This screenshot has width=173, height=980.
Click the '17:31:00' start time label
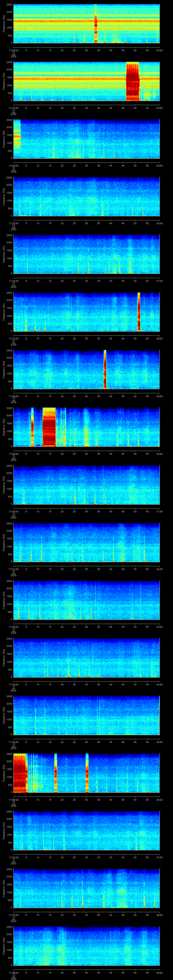(13, 569)
